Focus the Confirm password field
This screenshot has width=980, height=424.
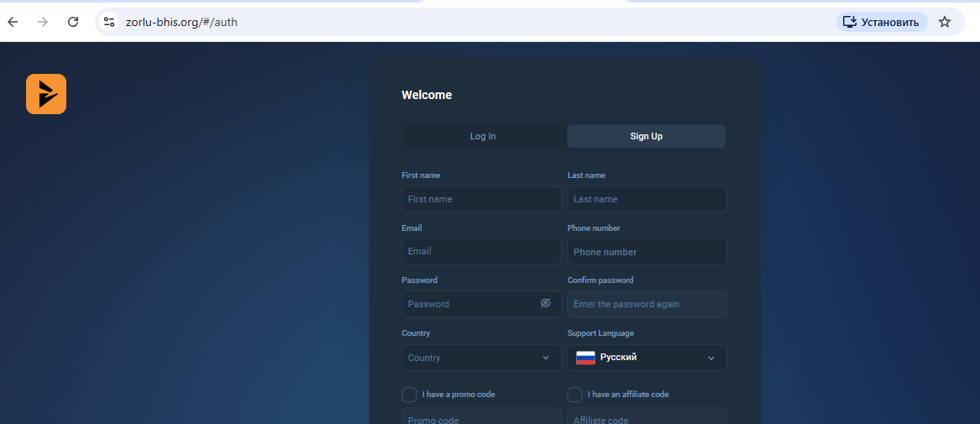click(647, 304)
